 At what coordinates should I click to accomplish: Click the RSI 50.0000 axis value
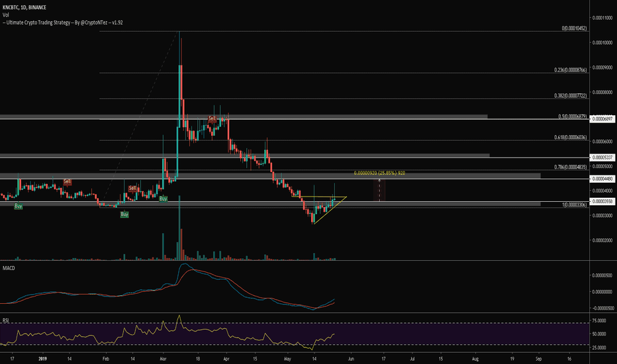click(x=599, y=334)
